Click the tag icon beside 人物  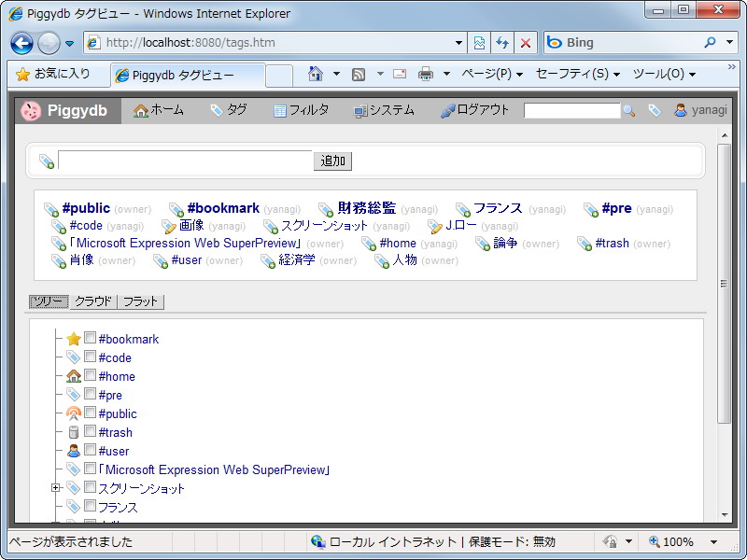pos(382,261)
